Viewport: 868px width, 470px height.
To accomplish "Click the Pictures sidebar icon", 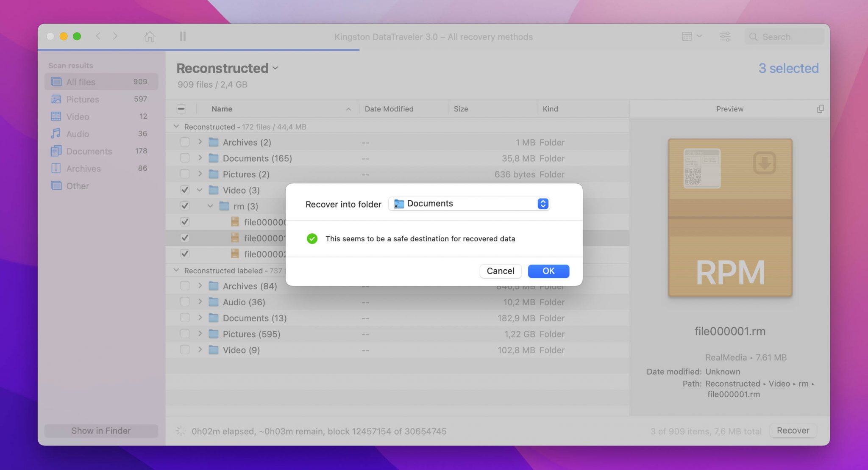I will pos(56,99).
